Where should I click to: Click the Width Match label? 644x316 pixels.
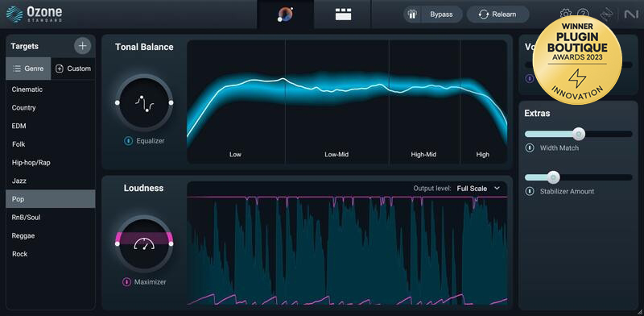[x=559, y=148]
